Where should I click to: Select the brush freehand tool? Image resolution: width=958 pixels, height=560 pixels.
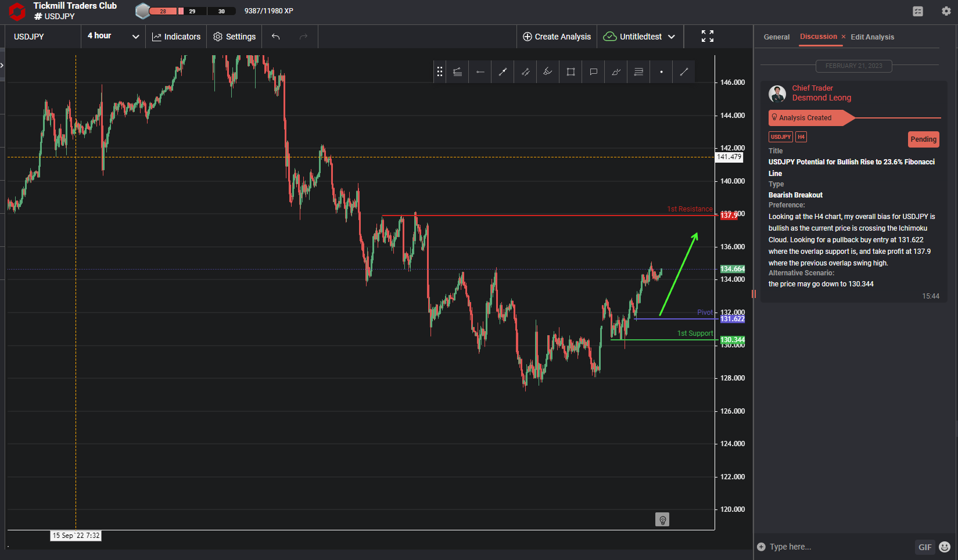tap(616, 71)
